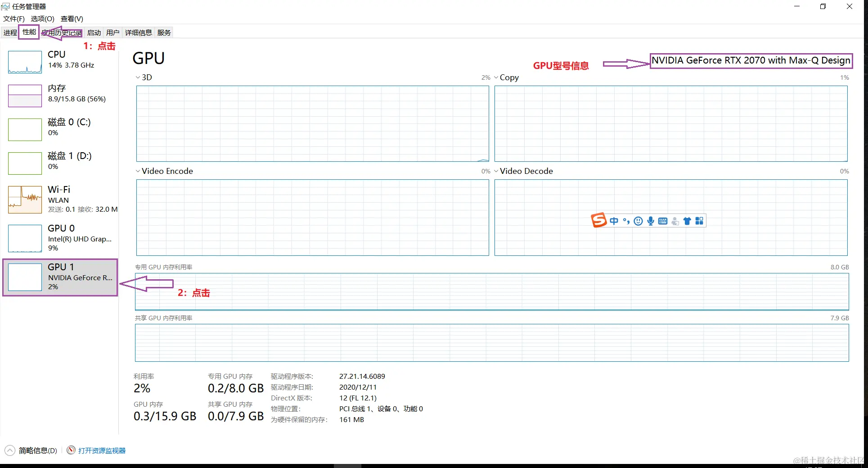868x468 pixels.
Task: Click dedicated GPU memory 0.2/8.0 GB value
Action: pos(236,388)
